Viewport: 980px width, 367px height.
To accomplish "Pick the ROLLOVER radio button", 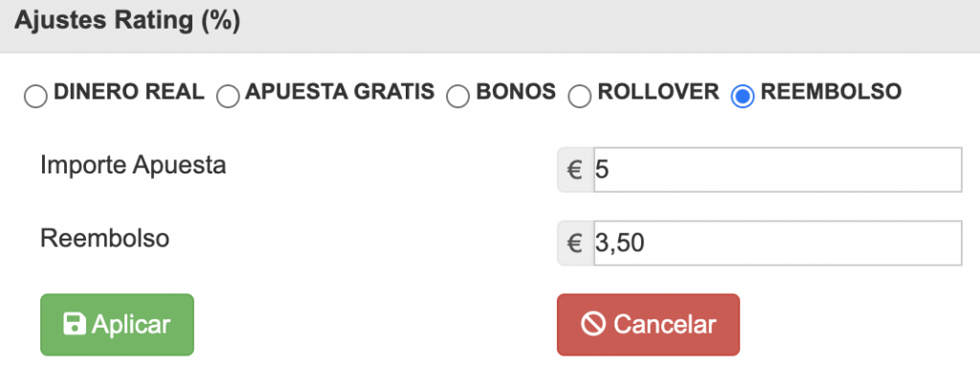I will coord(579,97).
